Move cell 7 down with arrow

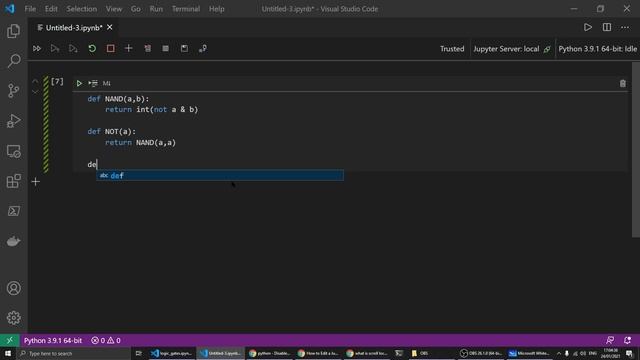[x=35, y=92]
